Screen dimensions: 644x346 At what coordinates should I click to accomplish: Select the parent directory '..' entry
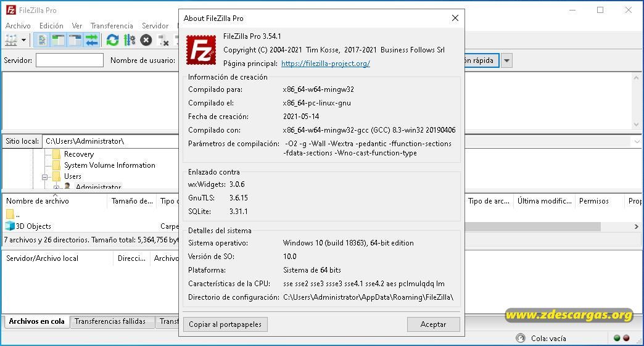[x=13, y=214]
